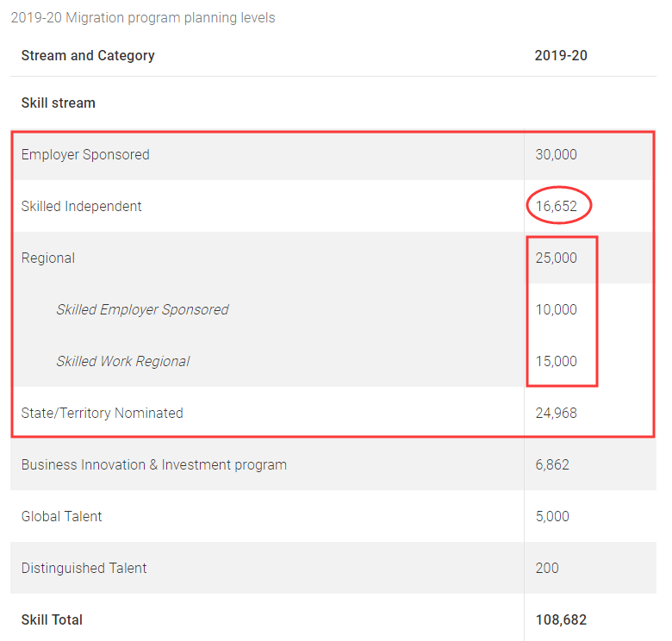Select the "Distinguished Talent" row label

tap(84, 568)
